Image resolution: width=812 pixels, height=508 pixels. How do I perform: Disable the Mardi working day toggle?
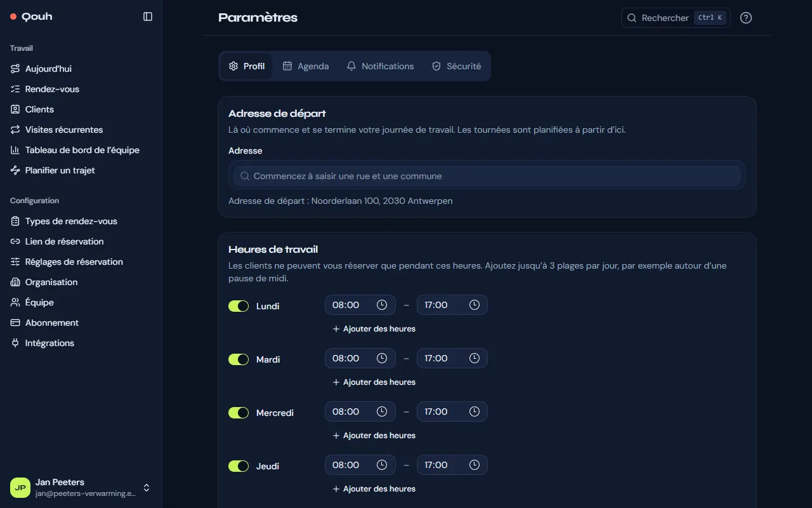(x=239, y=359)
